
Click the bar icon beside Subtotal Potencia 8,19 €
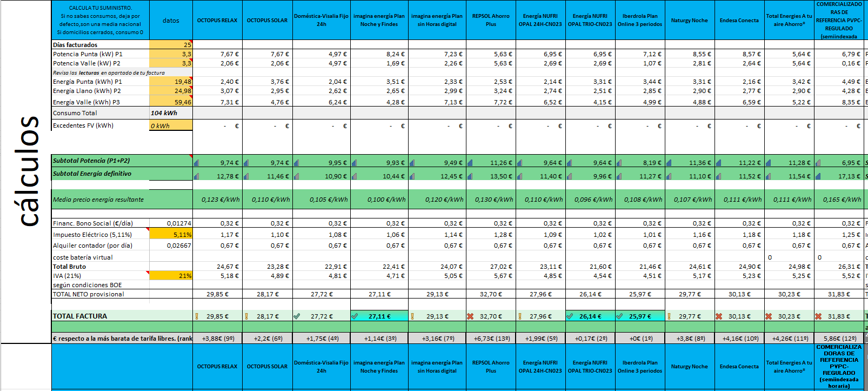[619, 162]
